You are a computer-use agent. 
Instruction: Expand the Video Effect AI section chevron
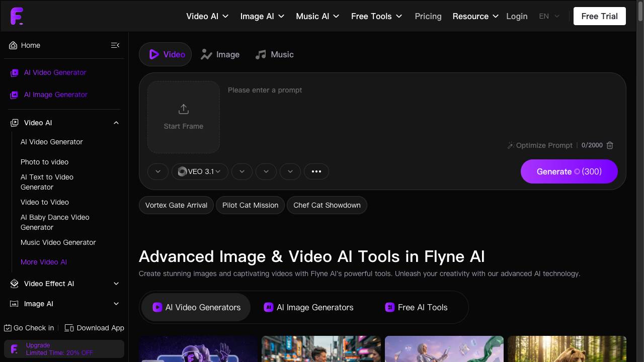click(x=116, y=284)
